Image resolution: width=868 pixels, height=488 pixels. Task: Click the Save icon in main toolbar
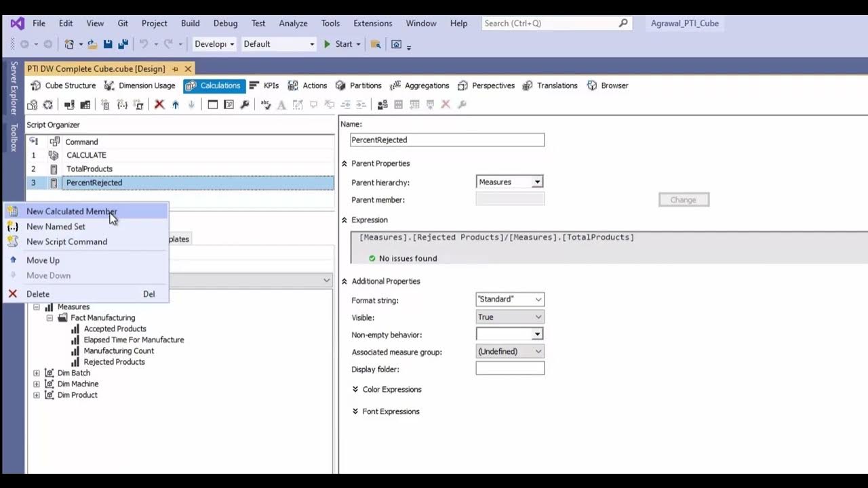[x=108, y=44]
